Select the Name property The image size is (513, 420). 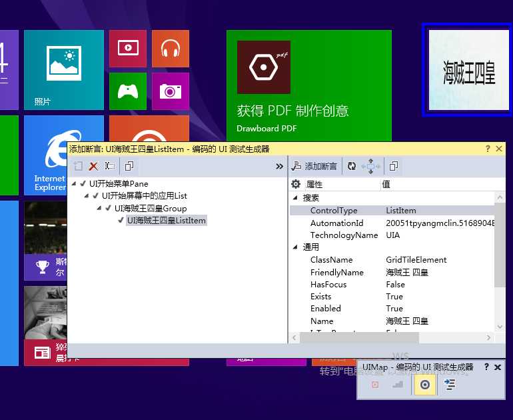pyautogui.click(x=322, y=321)
